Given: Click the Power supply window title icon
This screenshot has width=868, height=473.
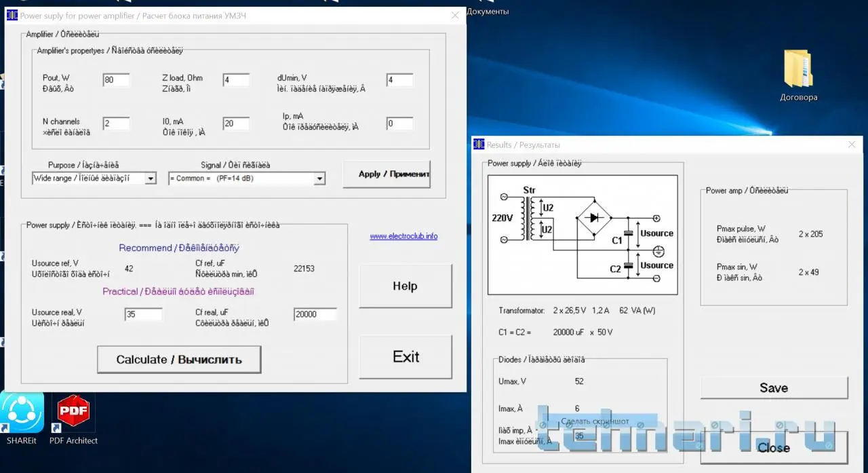Looking at the screenshot, I should coord(12,15).
